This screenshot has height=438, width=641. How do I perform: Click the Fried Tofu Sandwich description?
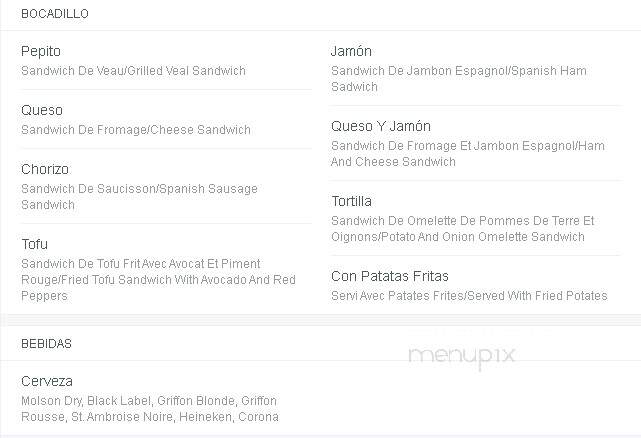158,280
